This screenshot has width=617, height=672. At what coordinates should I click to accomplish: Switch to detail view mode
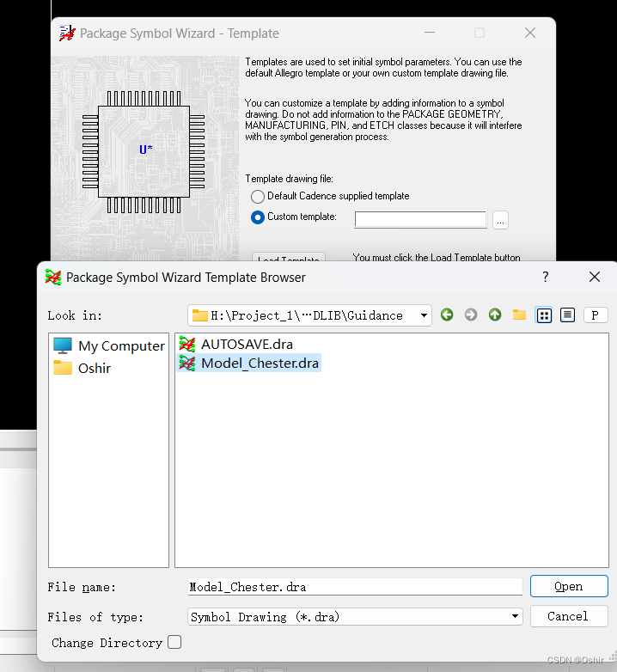point(567,315)
